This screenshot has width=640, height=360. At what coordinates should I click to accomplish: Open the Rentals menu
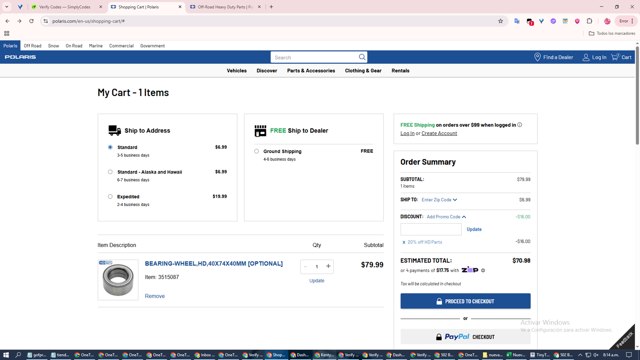400,71
